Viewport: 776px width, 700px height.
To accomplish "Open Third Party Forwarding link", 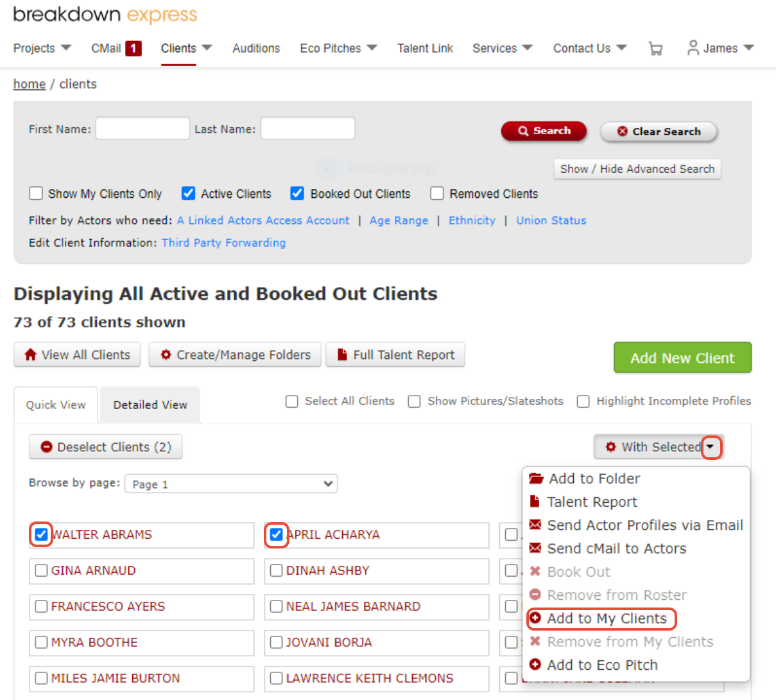I will point(223,243).
